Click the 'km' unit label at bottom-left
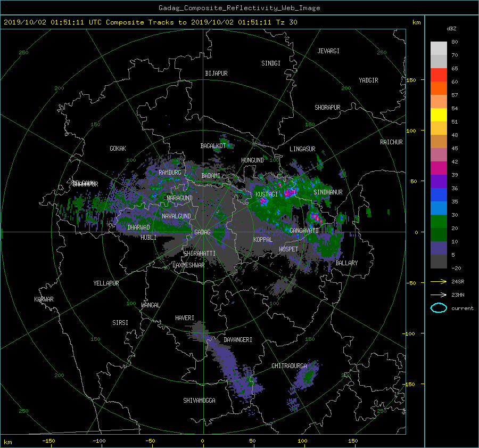This screenshot has width=479, height=448. [x=7, y=442]
